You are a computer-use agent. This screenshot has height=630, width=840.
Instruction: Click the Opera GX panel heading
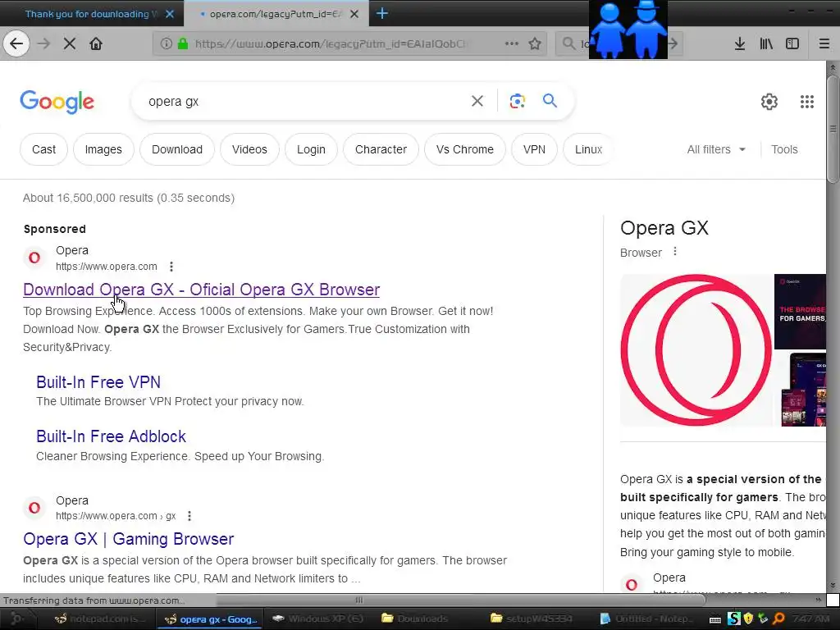(664, 228)
